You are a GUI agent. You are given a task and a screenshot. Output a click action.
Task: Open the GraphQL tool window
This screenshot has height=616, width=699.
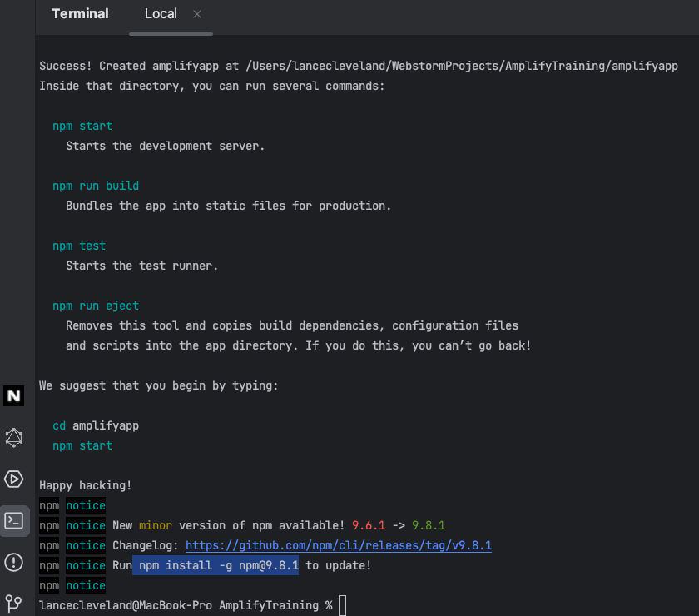[x=14, y=438]
